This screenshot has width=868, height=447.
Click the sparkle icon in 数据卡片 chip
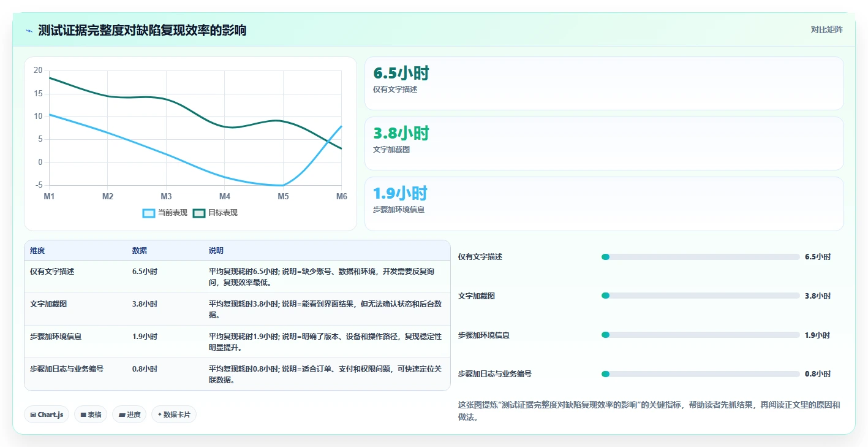[159, 415]
